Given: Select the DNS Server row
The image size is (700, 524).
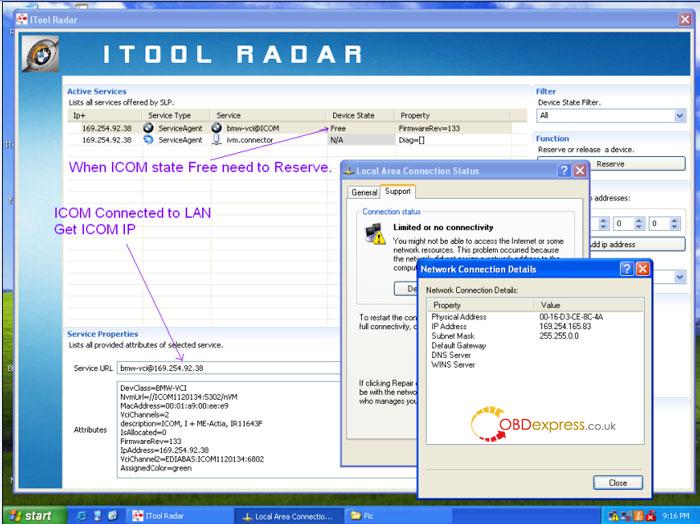Looking at the screenshot, I should [x=535, y=355].
